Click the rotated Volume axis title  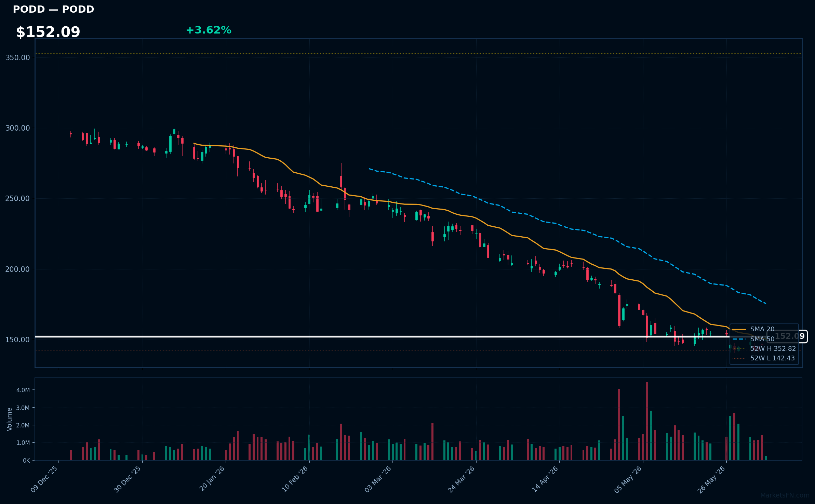(x=9, y=419)
